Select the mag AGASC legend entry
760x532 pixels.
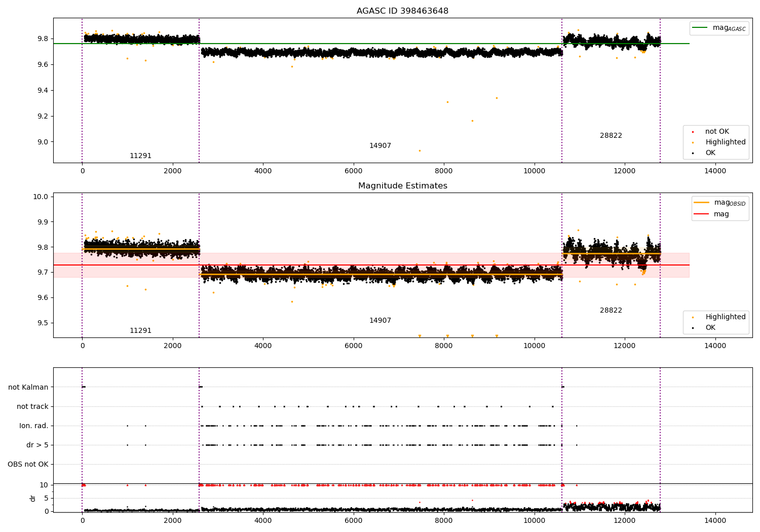coord(719,28)
